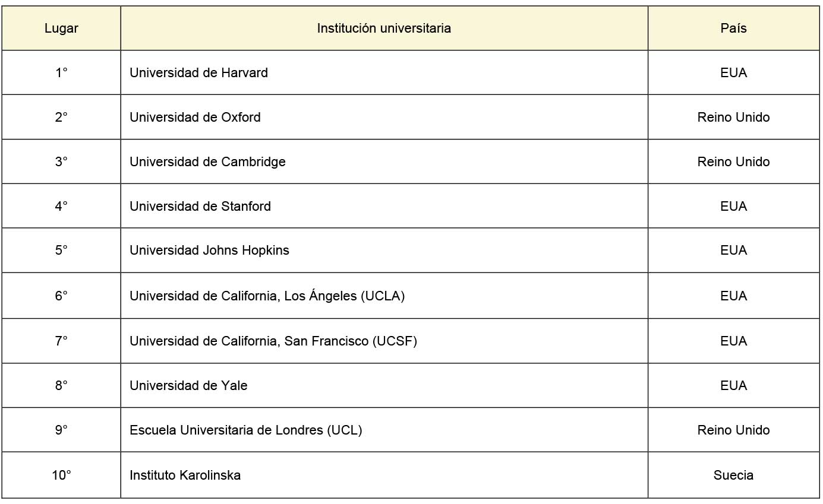Select Reino Unido in the Oxford row

click(733, 118)
